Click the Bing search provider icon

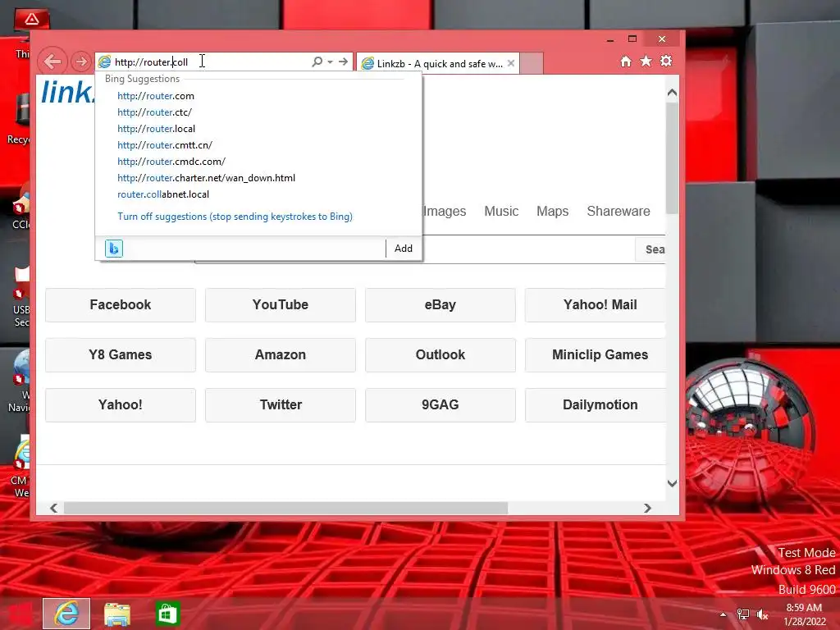[x=113, y=249]
